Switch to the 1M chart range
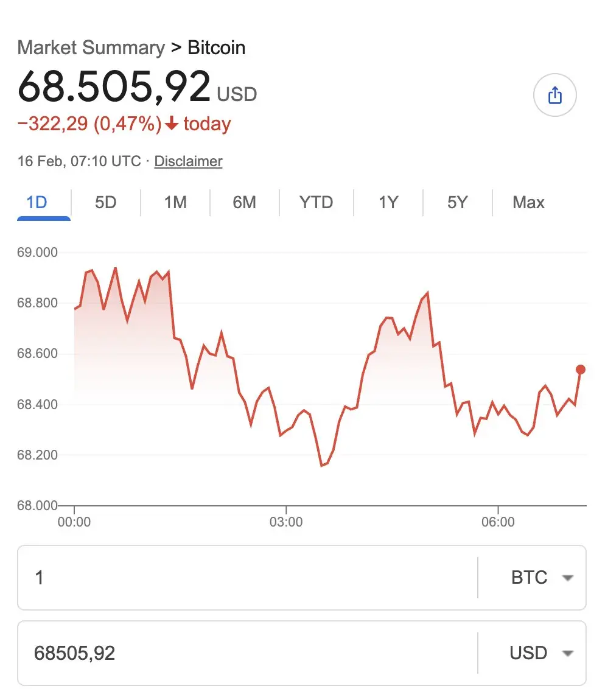Viewport: 605px width, 700px height. pos(175,202)
